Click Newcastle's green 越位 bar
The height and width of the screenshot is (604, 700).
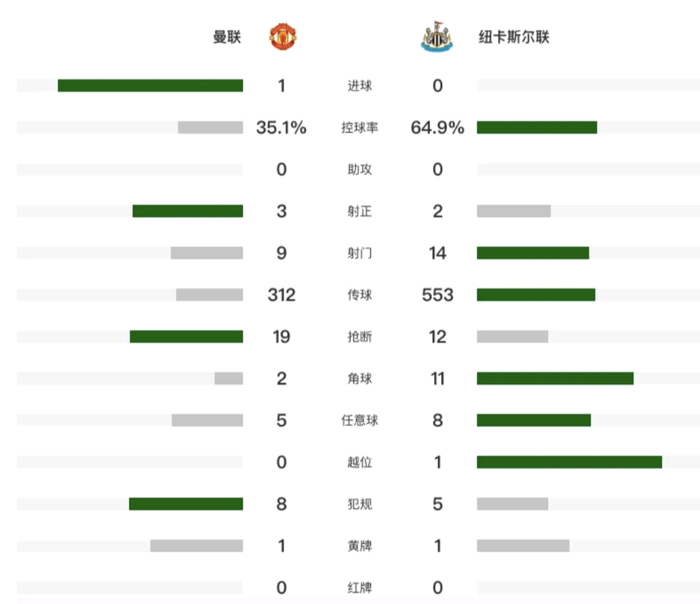[569, 462]
